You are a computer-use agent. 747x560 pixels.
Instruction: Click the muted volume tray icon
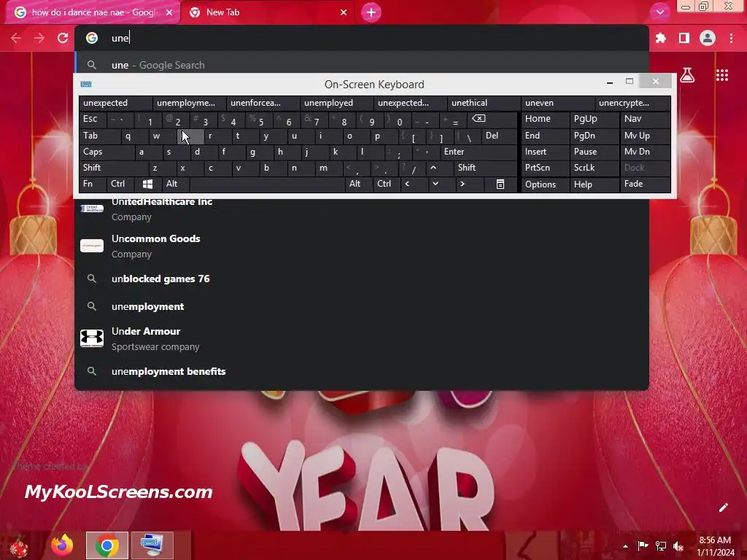678,545
